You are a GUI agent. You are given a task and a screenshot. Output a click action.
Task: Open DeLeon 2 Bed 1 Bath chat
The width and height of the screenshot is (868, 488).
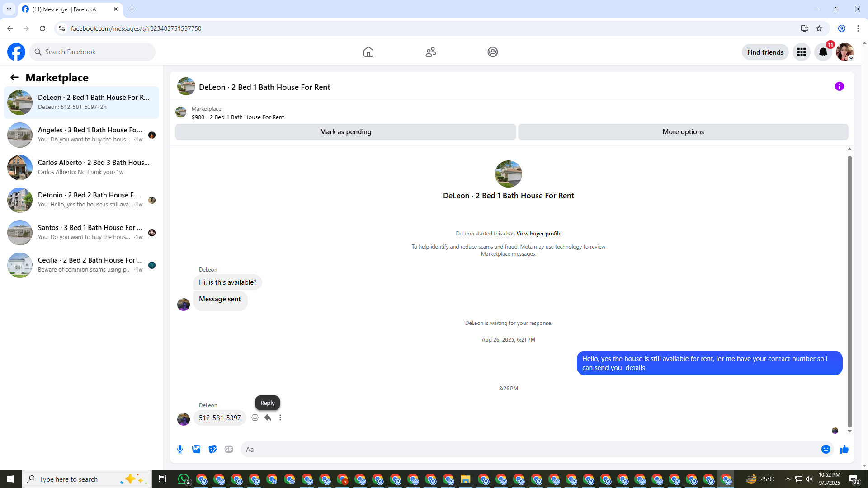[81, 103]
